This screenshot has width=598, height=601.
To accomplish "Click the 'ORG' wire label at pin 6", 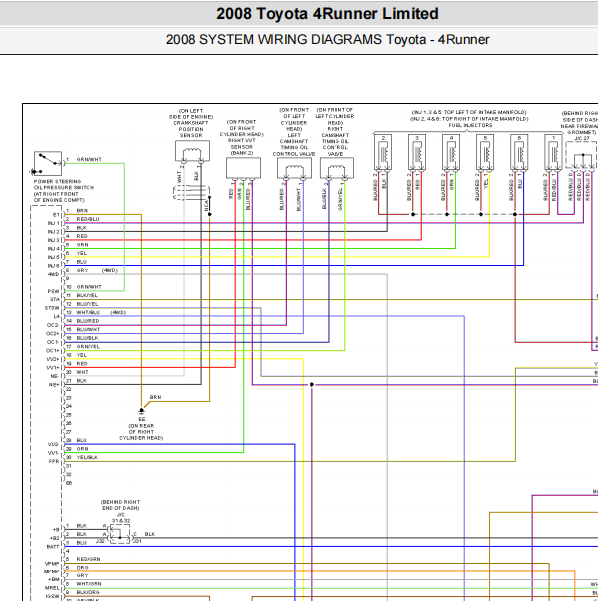I will (x=82, y=568).
